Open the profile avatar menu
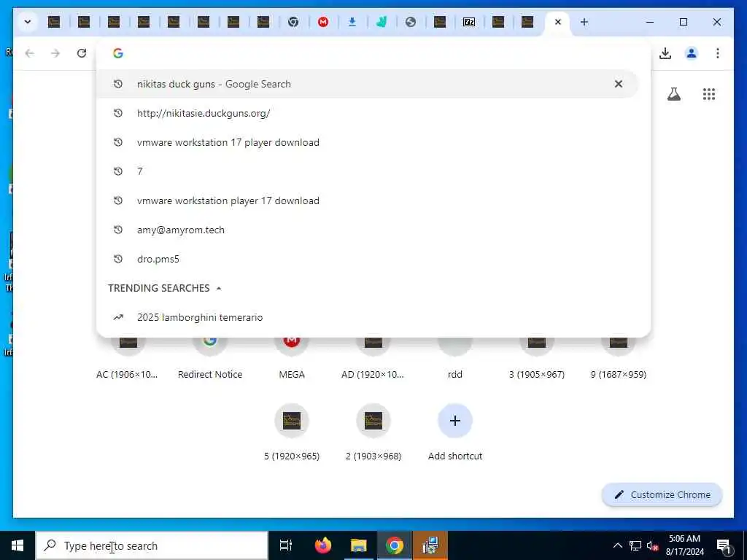Viewport: 747px width, 560px height. [x=692, y=53]
